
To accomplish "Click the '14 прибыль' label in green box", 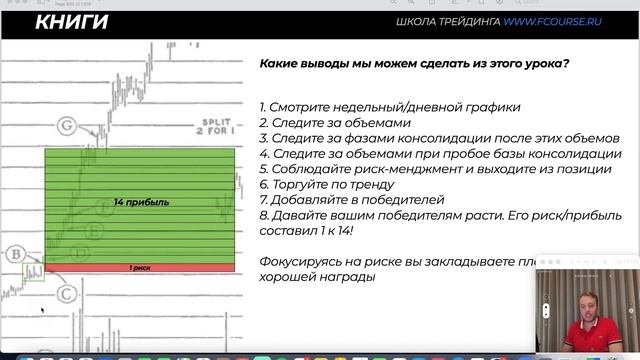I will [142, 202].
